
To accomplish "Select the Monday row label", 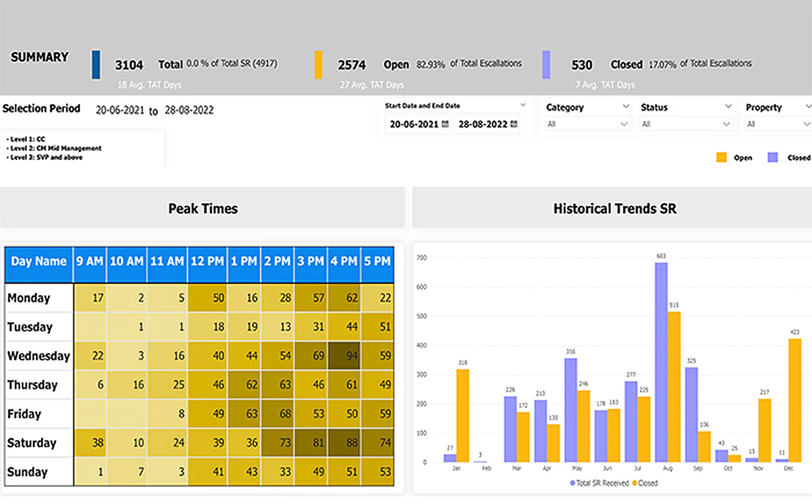I will point(39,298).
